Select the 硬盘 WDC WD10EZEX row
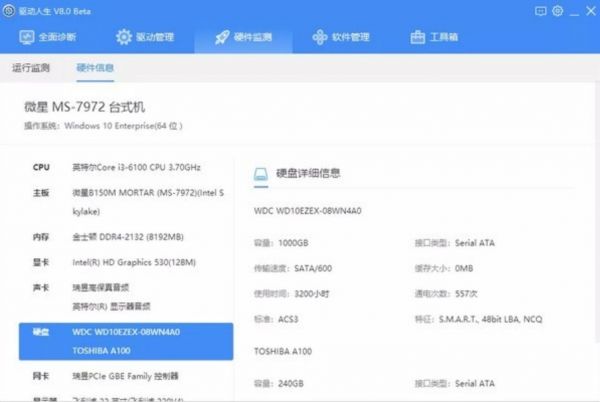 coord(126,341)
